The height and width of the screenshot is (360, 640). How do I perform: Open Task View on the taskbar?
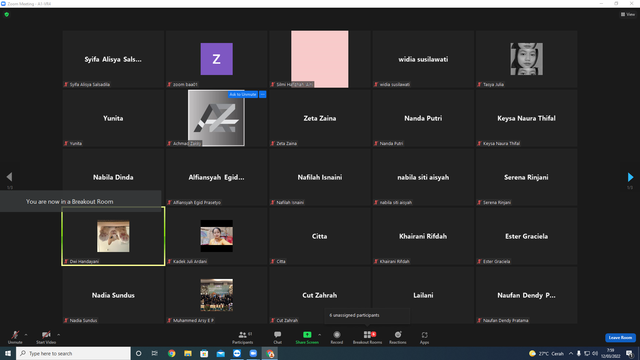coord(155,353)
